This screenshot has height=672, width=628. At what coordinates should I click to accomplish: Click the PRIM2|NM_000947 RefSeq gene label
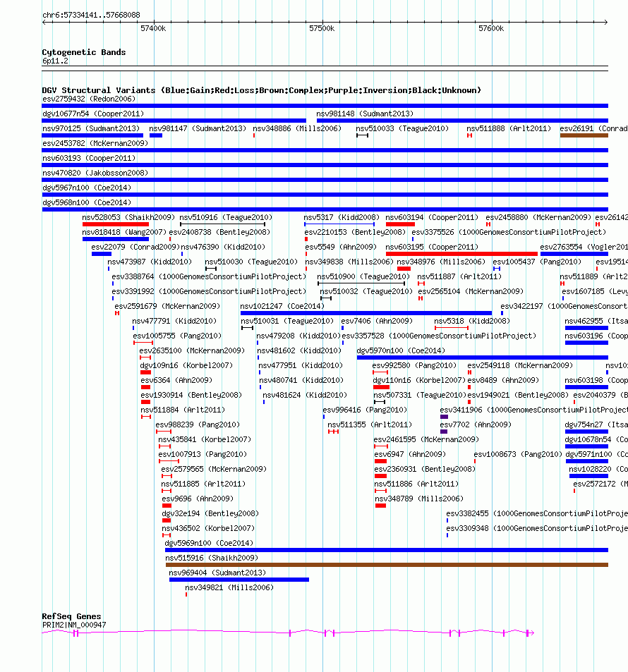[74, 625]
